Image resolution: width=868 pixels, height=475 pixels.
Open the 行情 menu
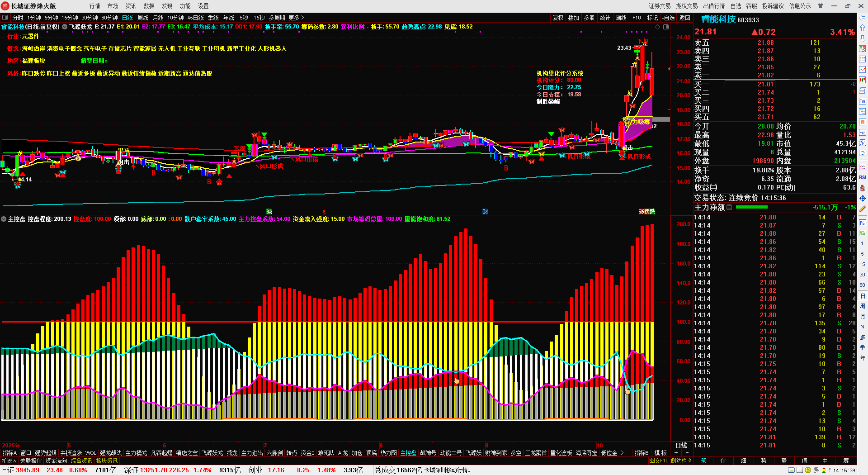[x=95, y=6]
